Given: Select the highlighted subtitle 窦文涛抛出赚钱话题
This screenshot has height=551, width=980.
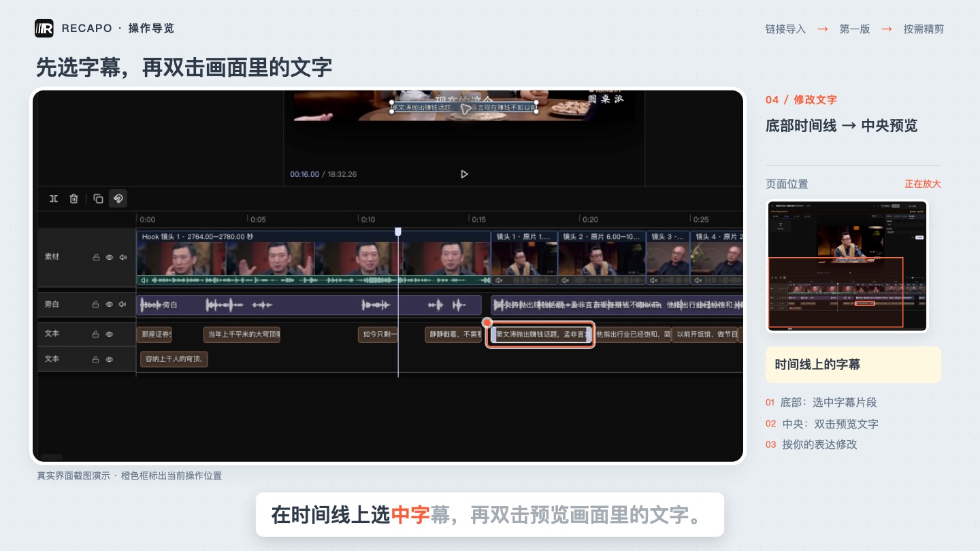Looking at the screenshot, I should click(541, 335).
